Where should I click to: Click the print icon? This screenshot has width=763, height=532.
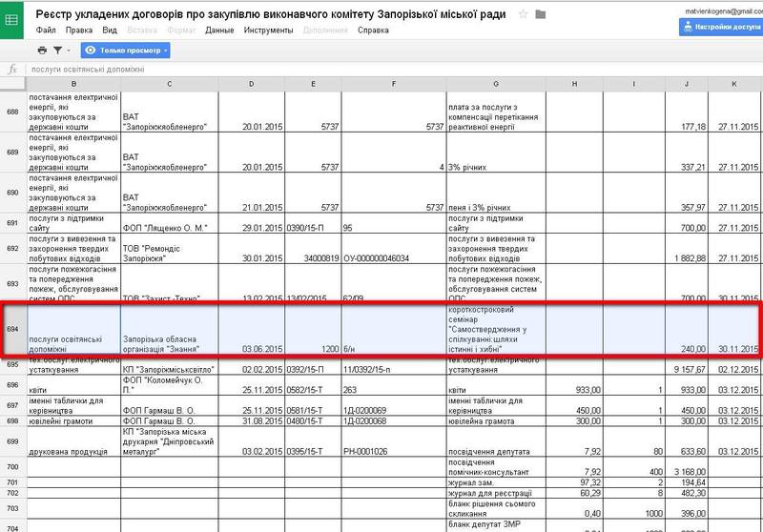[x=42, y=50]
